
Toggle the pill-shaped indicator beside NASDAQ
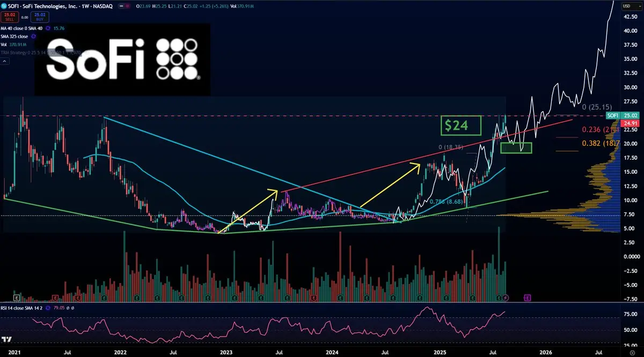click(124, 6)
